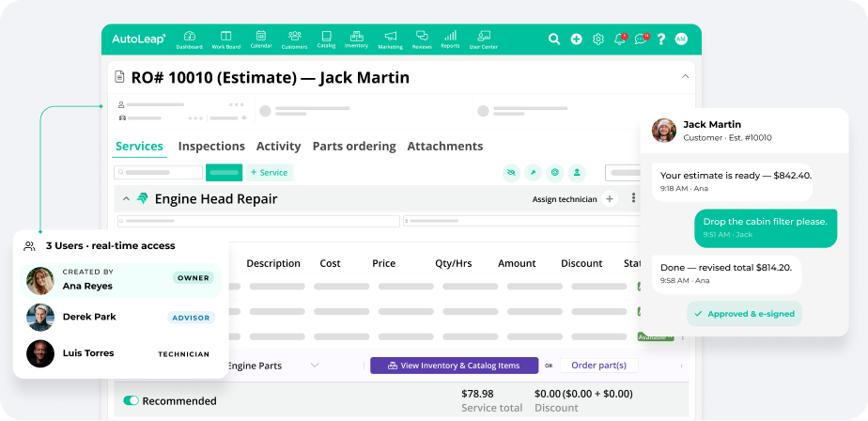Open notifications bell icon
Viewport: 868px width, 421px height.
tap(620, 39)
